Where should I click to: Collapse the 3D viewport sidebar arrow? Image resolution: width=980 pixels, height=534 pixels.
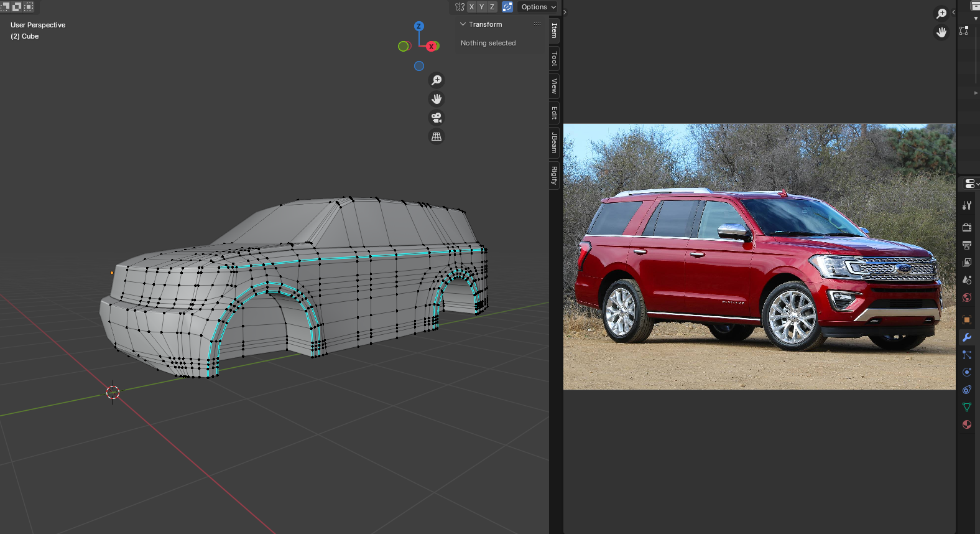click(x=565, y=12)
